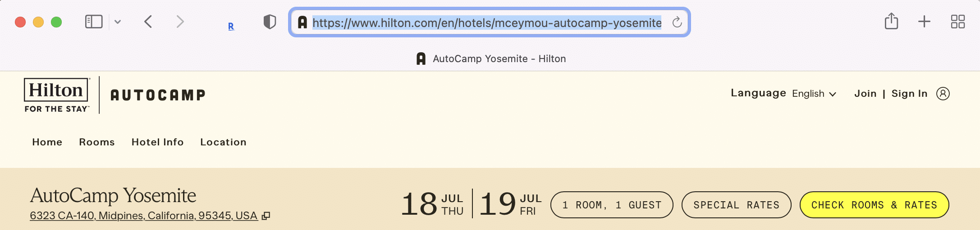Open the Hotel Info tab

[x=157, y=142]
